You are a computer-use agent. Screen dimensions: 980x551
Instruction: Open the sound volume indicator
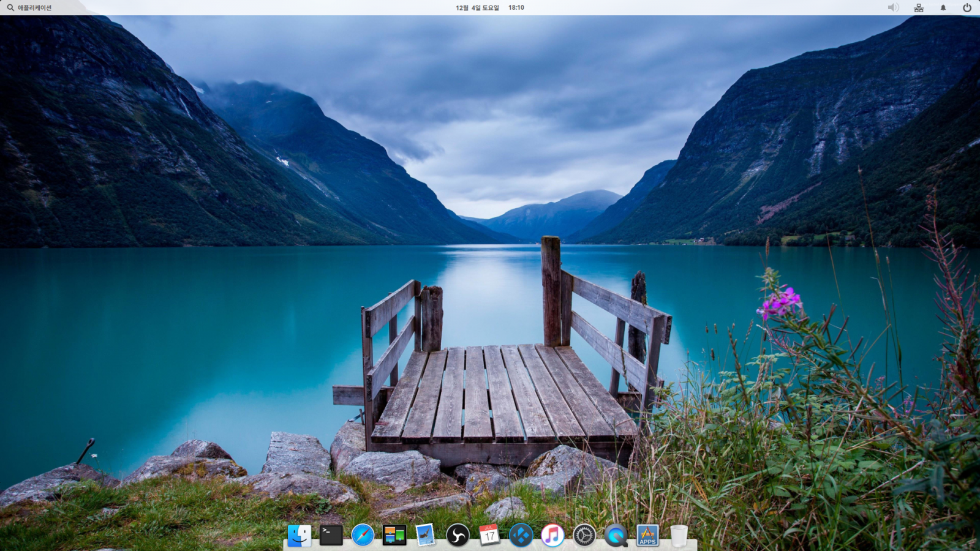[x=894, y=8]
